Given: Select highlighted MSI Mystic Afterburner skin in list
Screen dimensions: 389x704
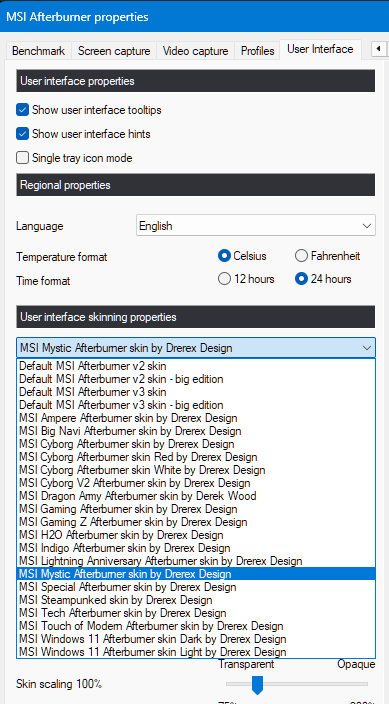Looking at the screenshot, I should click(196, 574).
